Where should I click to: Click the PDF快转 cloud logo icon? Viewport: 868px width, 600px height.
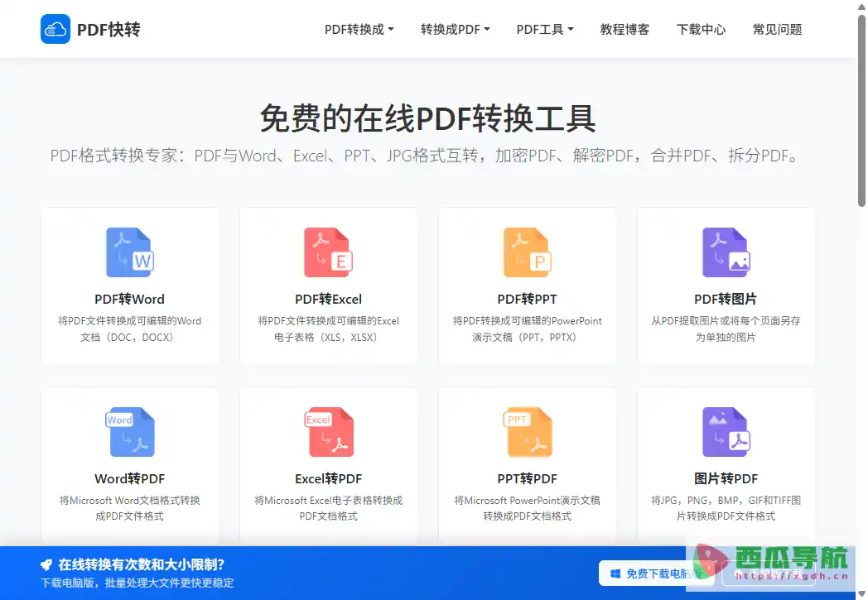(55, 29)
